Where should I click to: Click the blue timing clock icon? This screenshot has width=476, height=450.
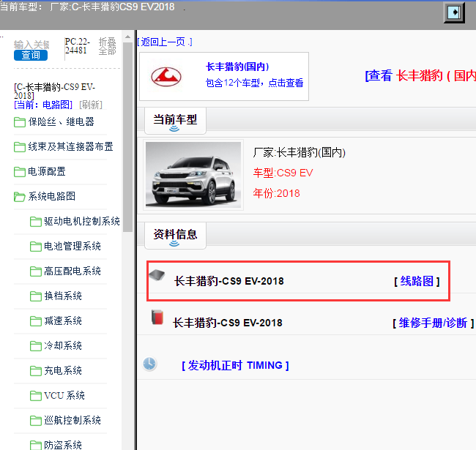click(149, 364)
